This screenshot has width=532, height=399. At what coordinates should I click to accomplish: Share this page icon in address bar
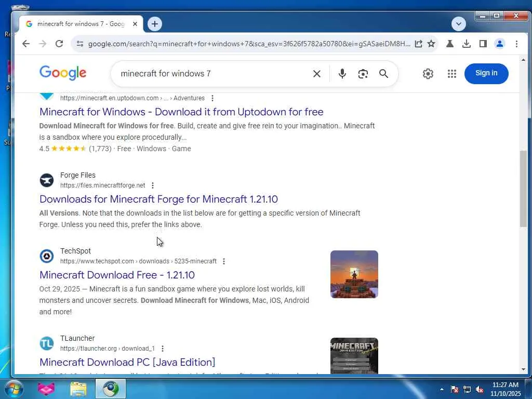[418, 44]
